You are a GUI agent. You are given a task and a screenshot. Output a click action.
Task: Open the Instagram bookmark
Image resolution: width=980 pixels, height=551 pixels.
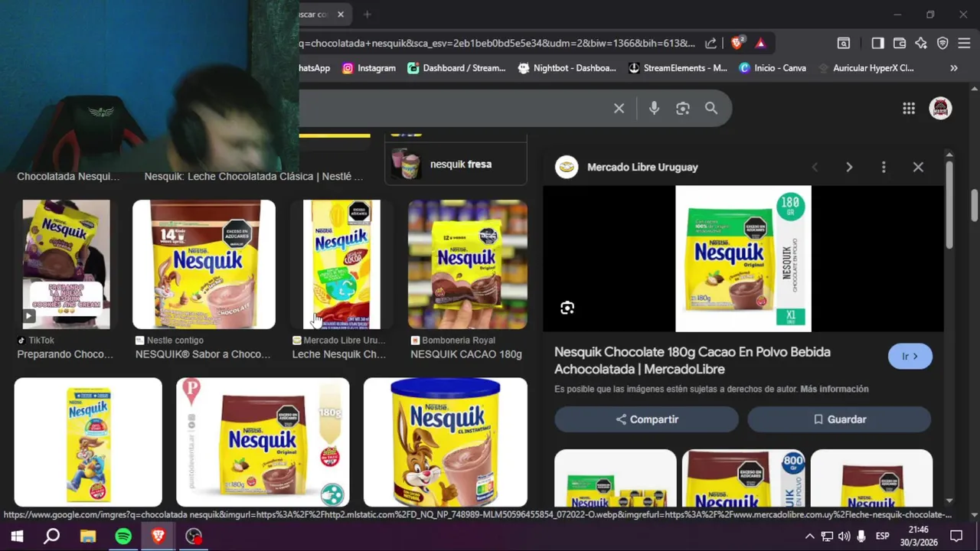click(369, 68)
